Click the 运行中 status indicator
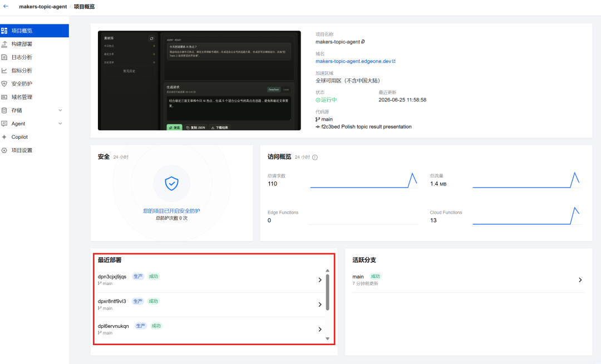The image size is (601, 364). tap(326, 100)
